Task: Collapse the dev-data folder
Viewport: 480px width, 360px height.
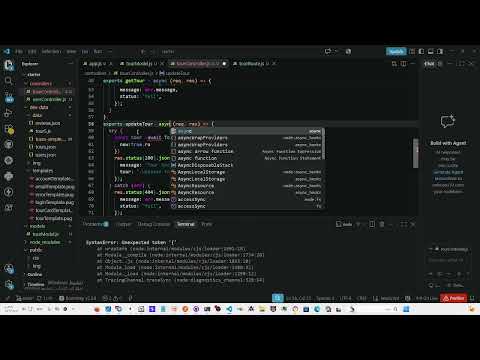Action: pos(39,107)
